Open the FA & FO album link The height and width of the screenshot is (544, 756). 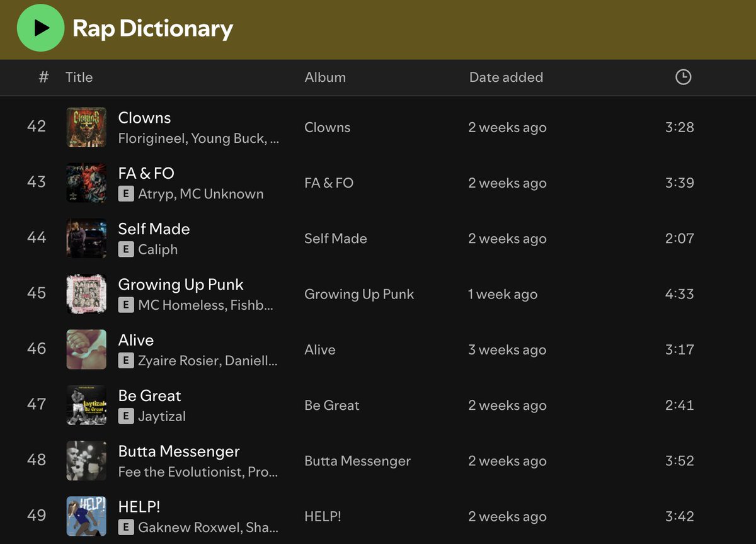(x=329, y=183)
